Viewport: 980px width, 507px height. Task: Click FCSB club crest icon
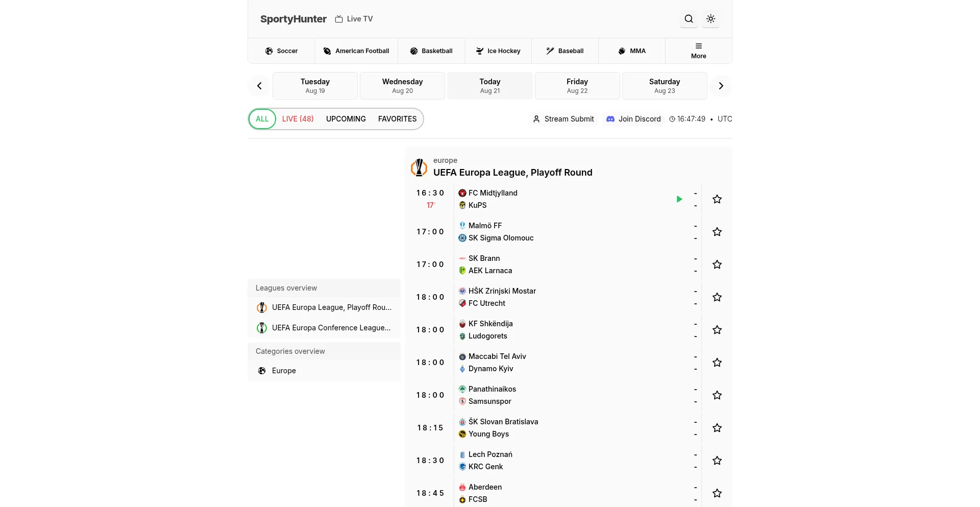coord(462,499)
